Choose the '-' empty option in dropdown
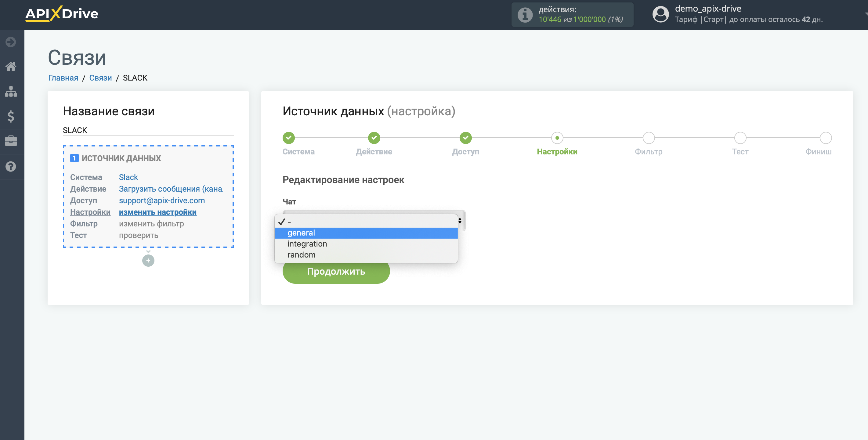This screenshot has width=868, height=440. pyautogui.click(x=366, y=222)
